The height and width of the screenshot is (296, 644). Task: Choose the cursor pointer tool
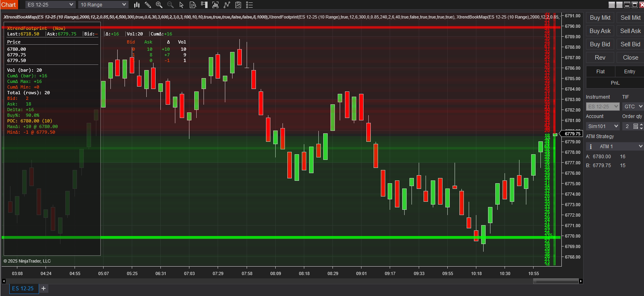(181, 5)
